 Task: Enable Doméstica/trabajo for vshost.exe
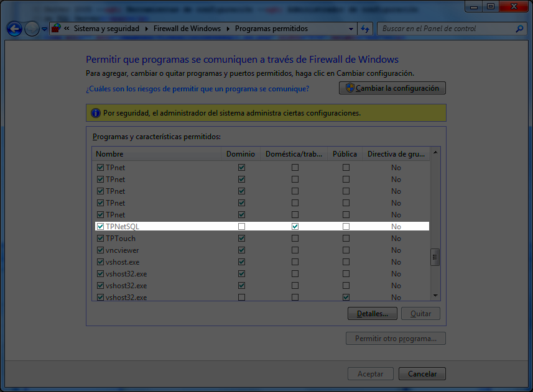295,262
